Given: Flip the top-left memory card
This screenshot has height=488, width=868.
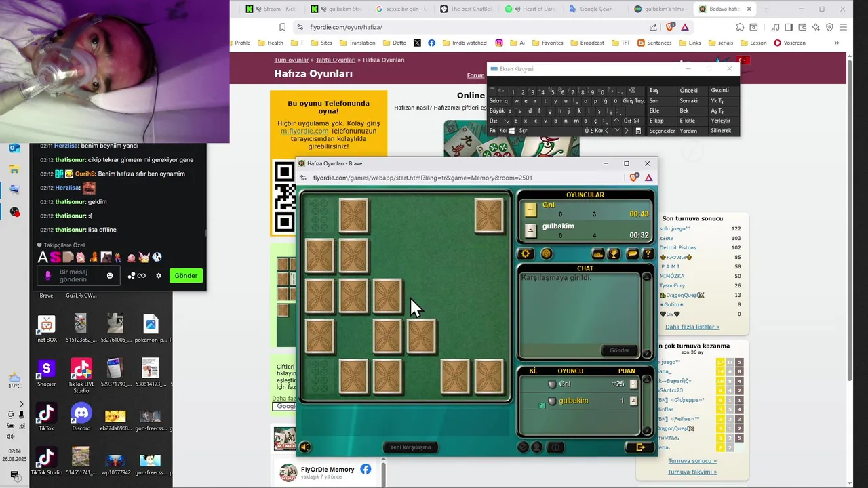Looking at the screenshot, I should (x=353, y=215).
